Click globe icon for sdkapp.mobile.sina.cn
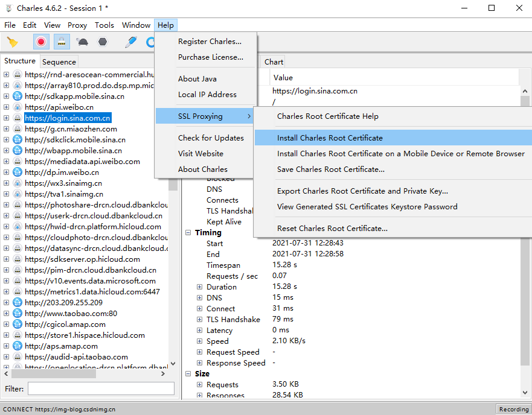This screenshot has height=415, width=532. (x=18, y=97)
